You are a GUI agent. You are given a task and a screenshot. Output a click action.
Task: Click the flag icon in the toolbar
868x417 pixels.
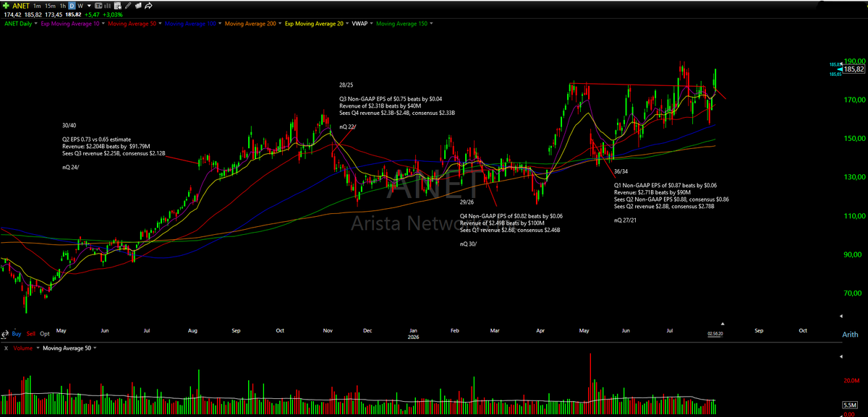tap(138, 6)
